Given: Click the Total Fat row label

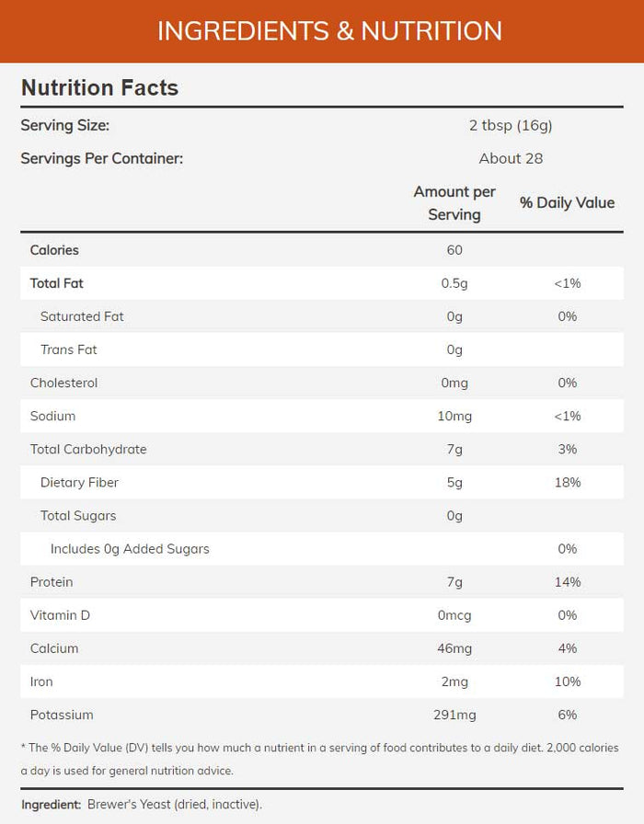Looking at the screenshot, I should 57,283.
